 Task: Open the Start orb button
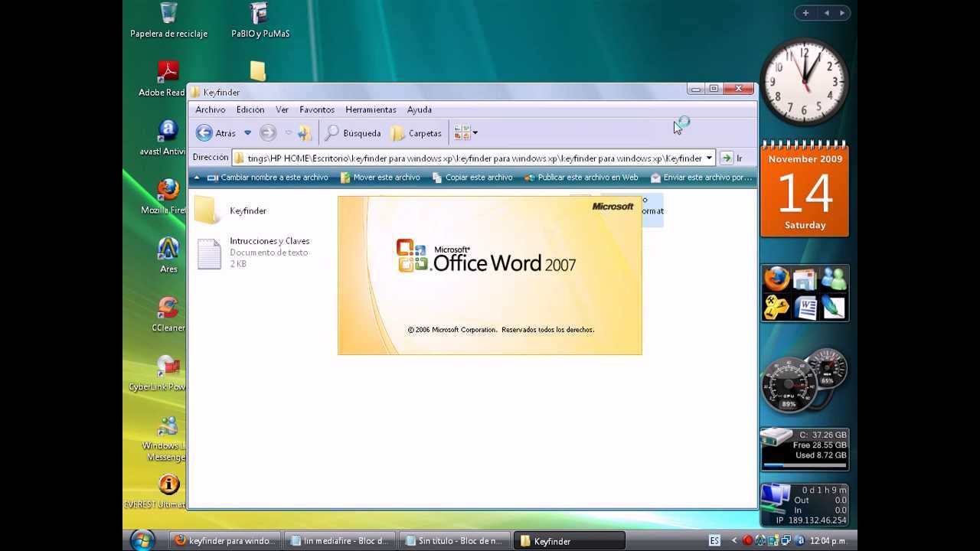tap(142, 540)
